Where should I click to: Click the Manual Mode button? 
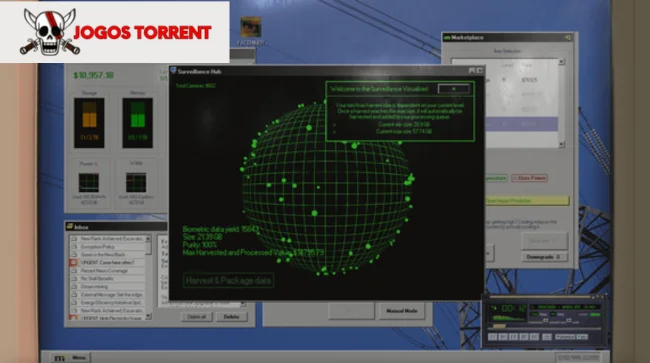click(401, 311)
